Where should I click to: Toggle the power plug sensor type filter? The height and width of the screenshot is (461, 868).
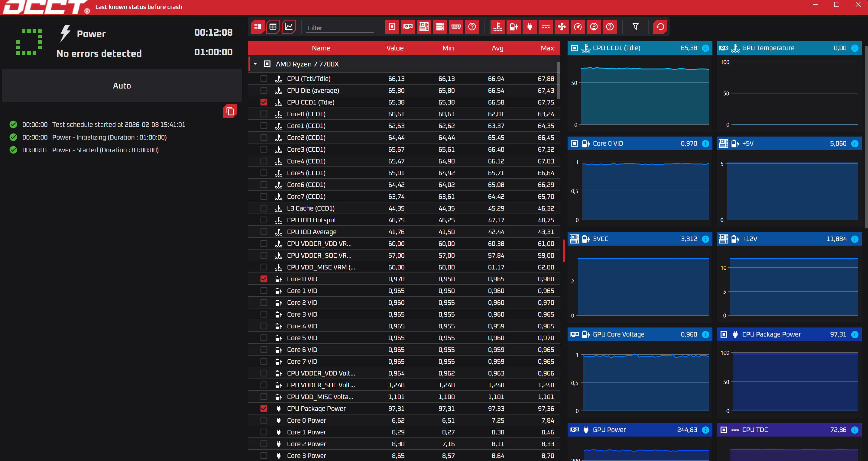[530, 27]
